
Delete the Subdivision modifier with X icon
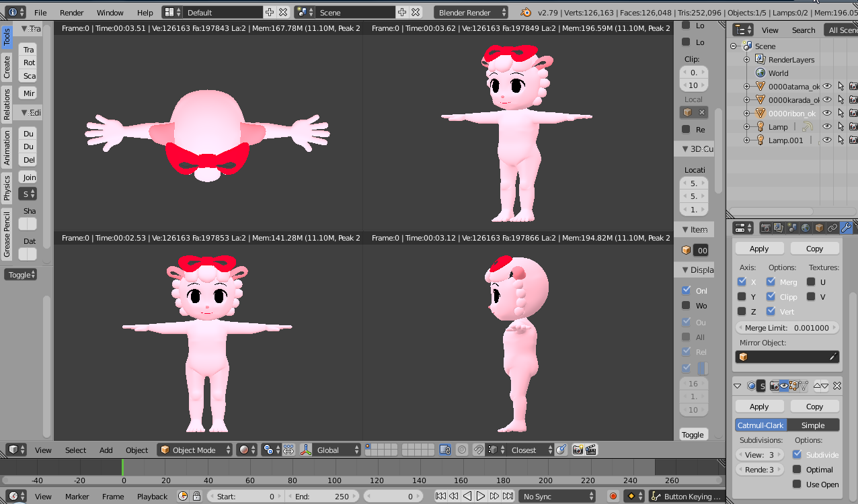point(837,386)
